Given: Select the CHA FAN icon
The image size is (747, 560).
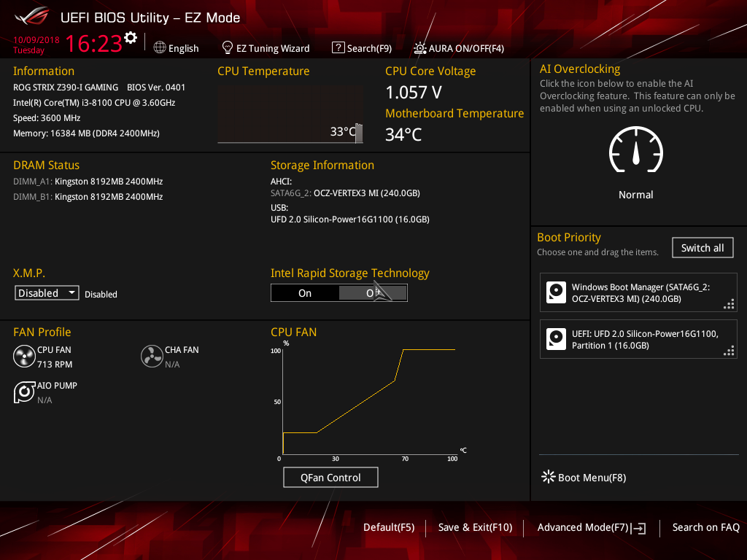Looking at the screenshot, I should pyautogui.click(x=152, y=356).
